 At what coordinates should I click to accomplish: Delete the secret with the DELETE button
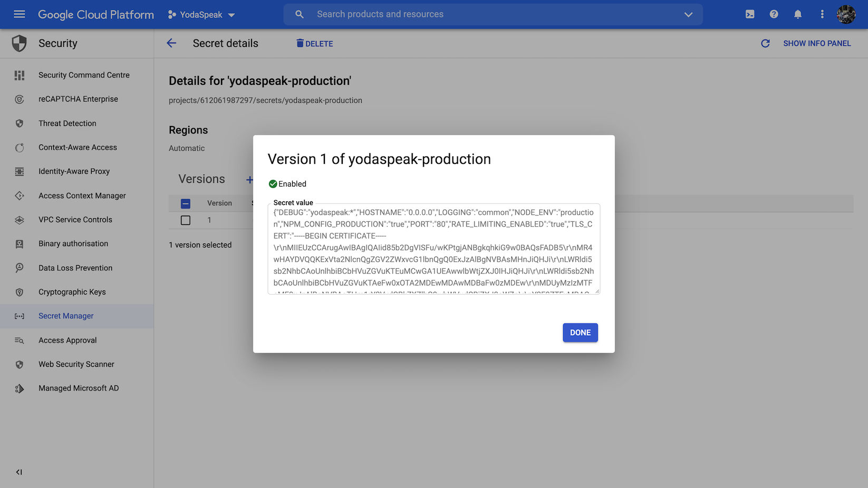pos(315,43)
